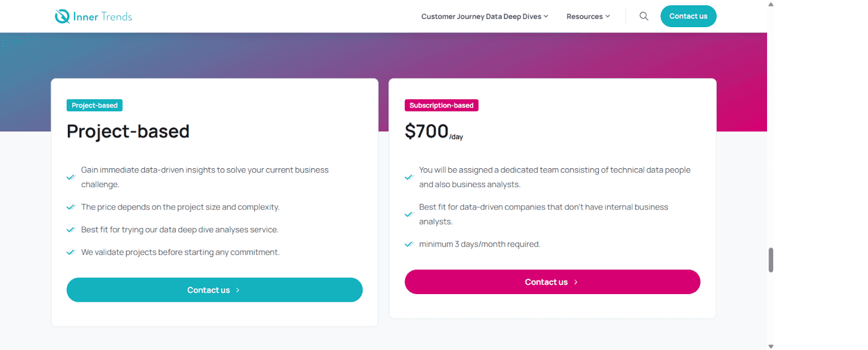Click the $700/day price text
The height and width of the screenshot is (350, 868).
click(x=433, y=131)
